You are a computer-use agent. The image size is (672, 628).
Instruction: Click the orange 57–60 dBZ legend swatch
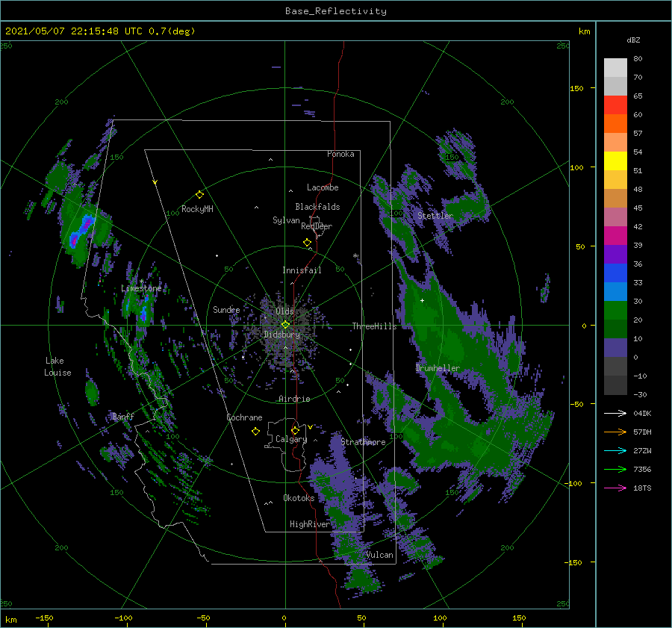[615, 124]
